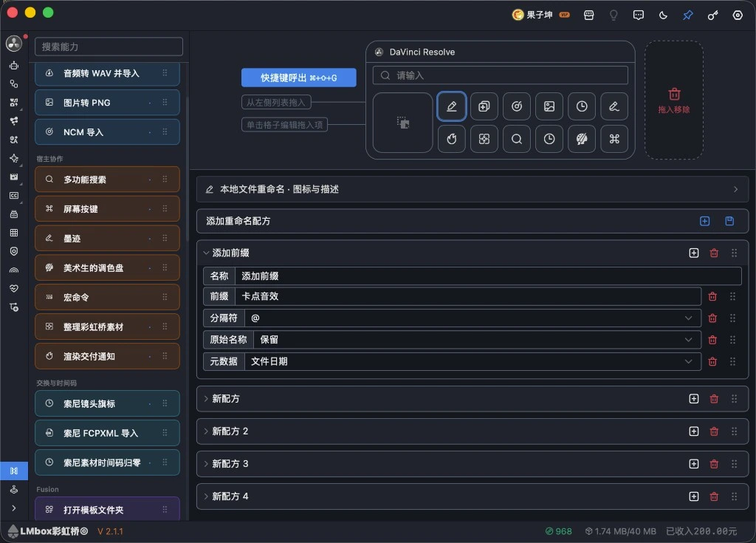Open settings gear in top bar
The height and width of the screenshot is (543, 756).
(738, 16)
